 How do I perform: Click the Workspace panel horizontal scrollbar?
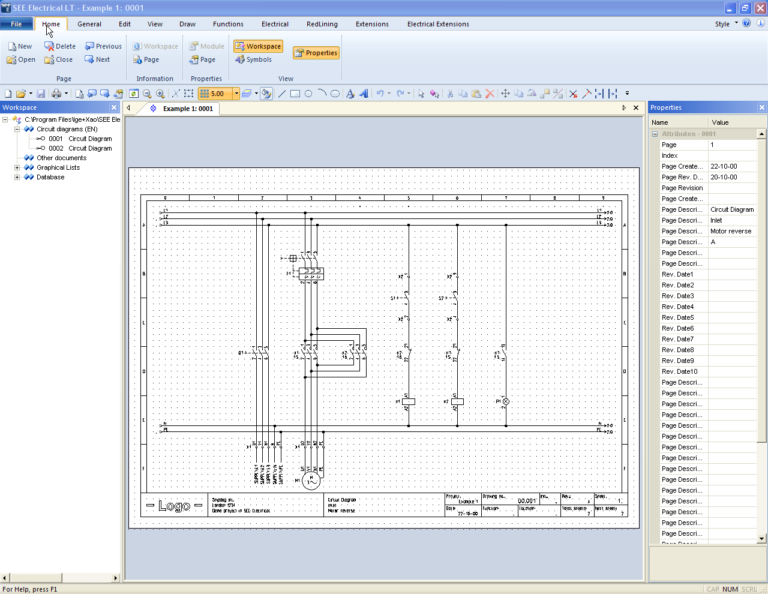[x=34, y=578]
